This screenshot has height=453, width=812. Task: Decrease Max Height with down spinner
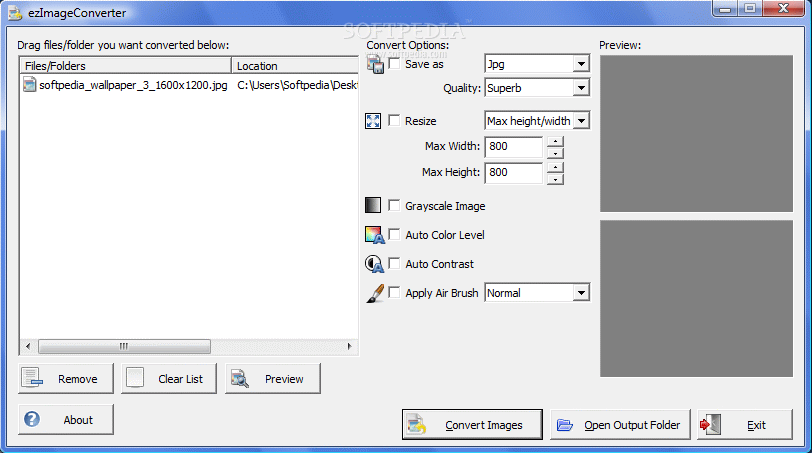point(555,179)
